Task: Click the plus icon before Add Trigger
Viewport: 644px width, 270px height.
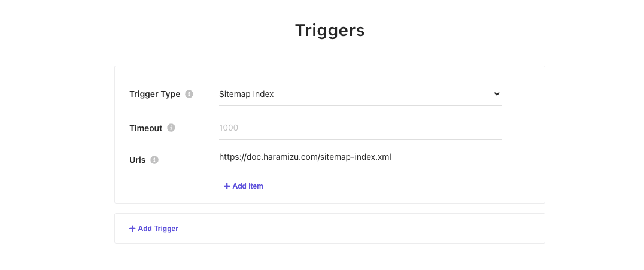Action: pos(132,229)
